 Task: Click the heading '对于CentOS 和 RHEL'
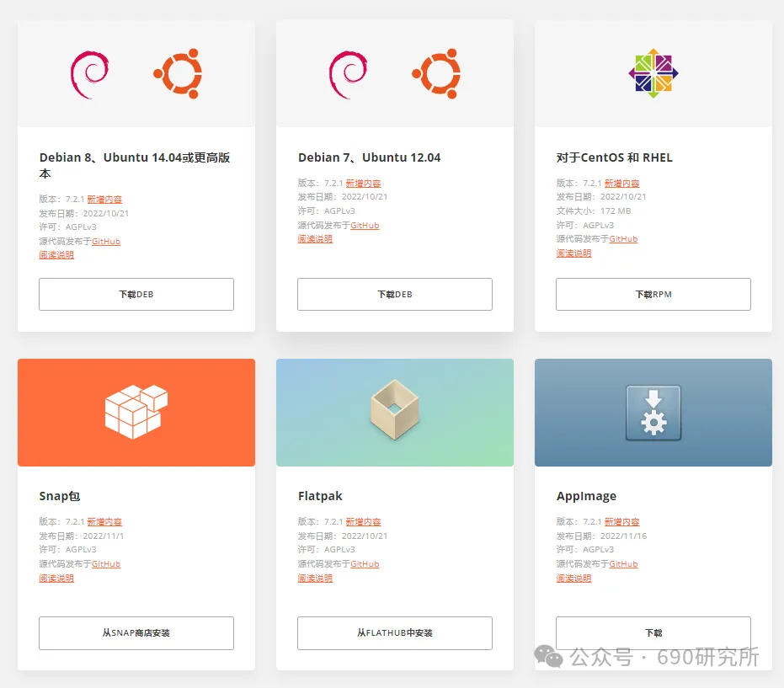614,157
